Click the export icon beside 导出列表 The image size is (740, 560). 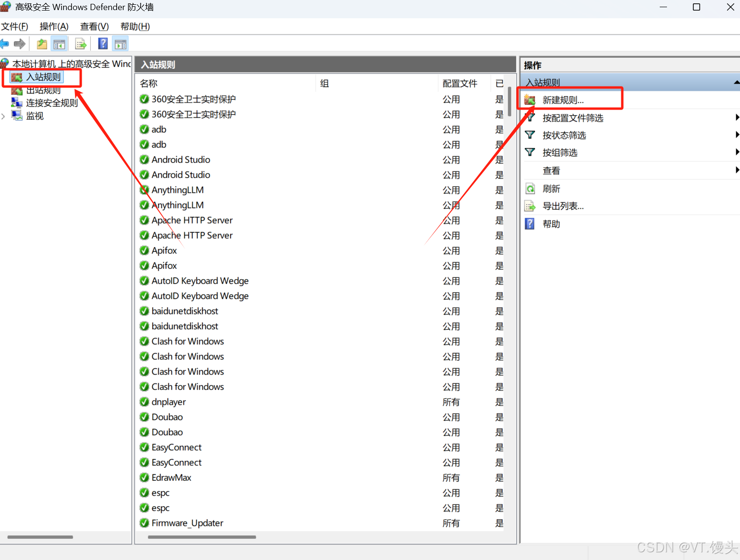[x=530, y=206]
